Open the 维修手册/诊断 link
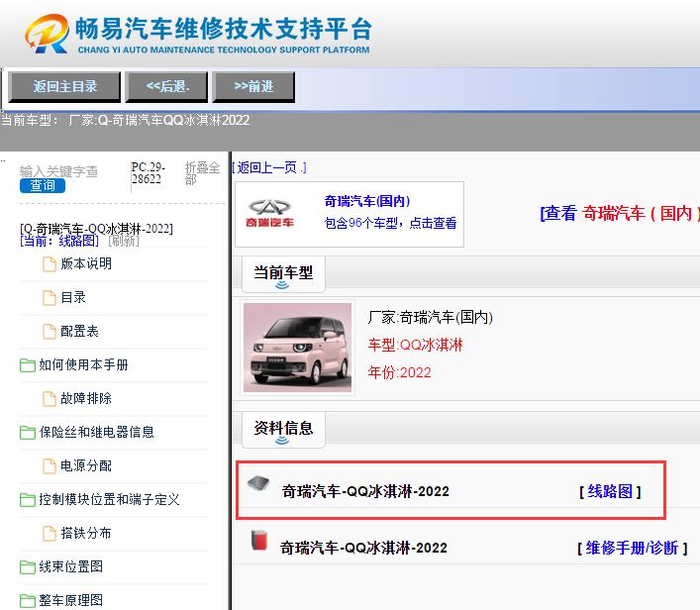 tap(632, 548)
